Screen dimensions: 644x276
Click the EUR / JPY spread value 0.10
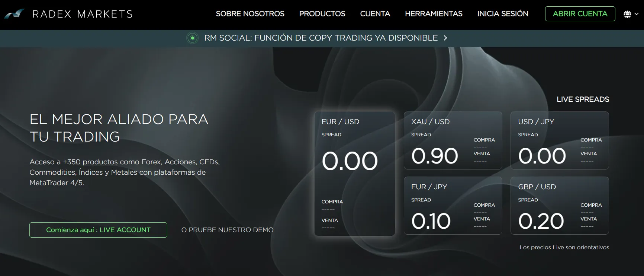(x=431, y=221)
